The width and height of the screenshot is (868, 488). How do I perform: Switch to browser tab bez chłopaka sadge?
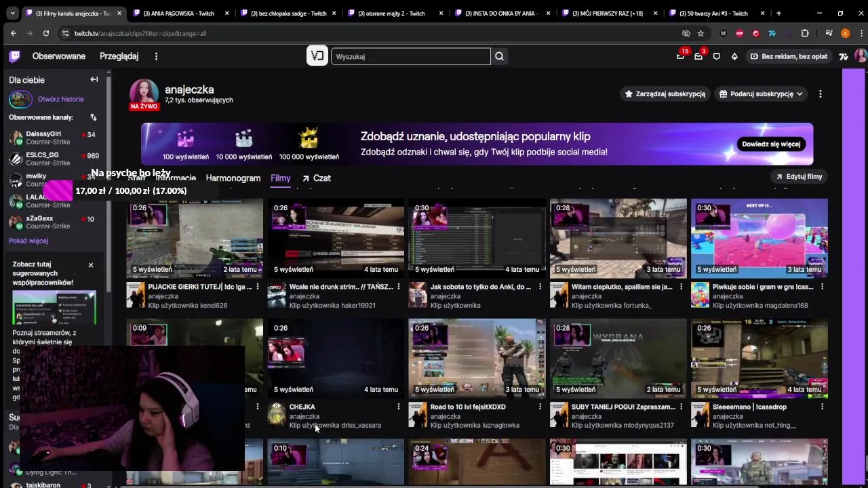pos(288,13)
